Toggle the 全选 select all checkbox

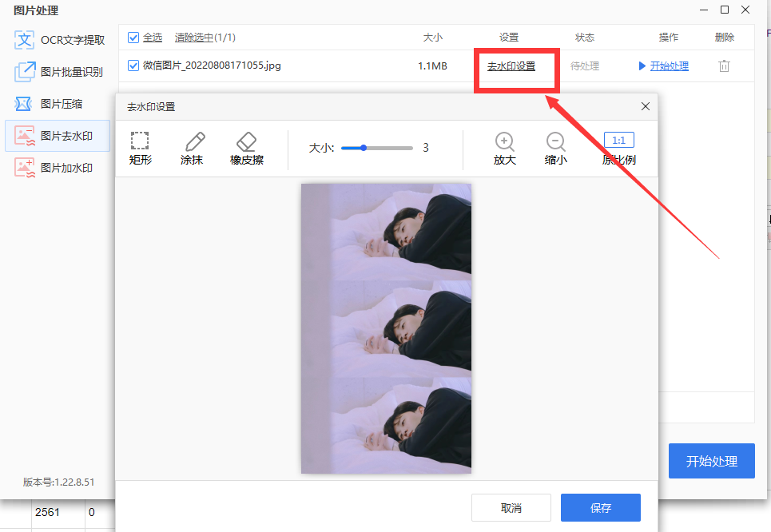pos(133,38)
